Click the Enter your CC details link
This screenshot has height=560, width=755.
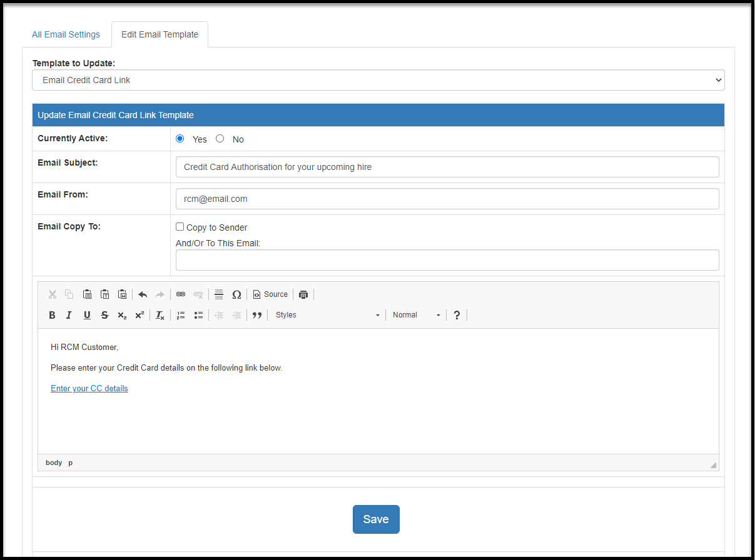(89, 388)
